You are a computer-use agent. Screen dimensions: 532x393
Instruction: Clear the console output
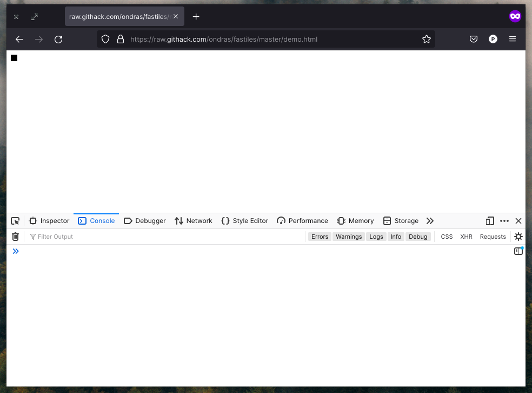click(15, 237)
